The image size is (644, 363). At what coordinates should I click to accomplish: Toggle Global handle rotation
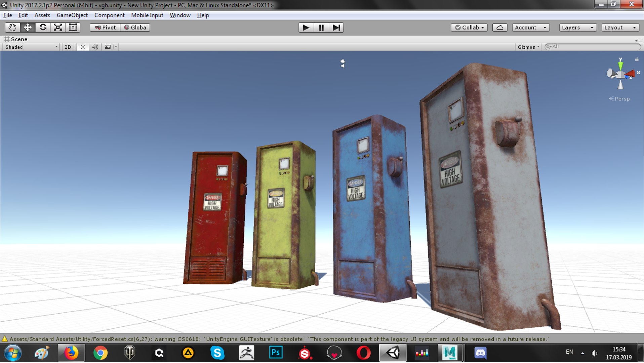tap(135, 28)
